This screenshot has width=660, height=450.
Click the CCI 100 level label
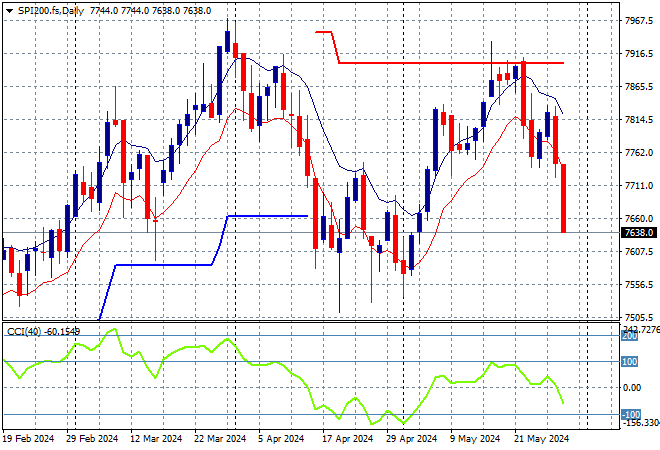click(x=630, y=362)
